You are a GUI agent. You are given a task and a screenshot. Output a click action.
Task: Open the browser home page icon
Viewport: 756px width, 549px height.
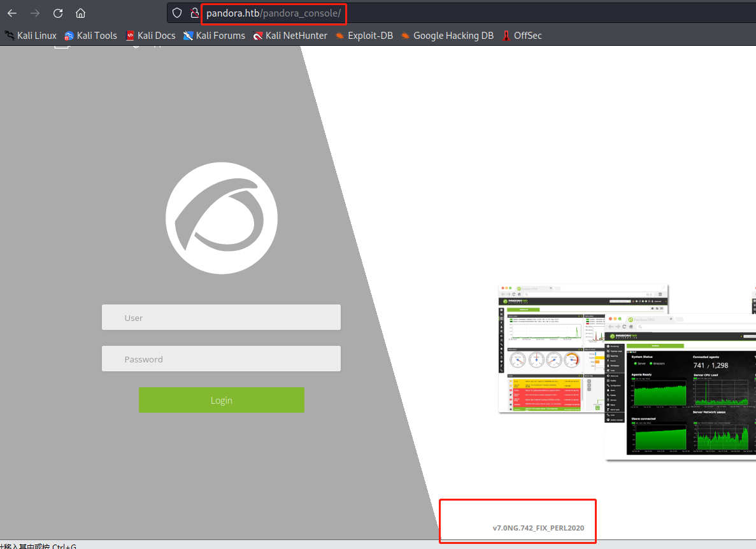[x=80, y=13]
